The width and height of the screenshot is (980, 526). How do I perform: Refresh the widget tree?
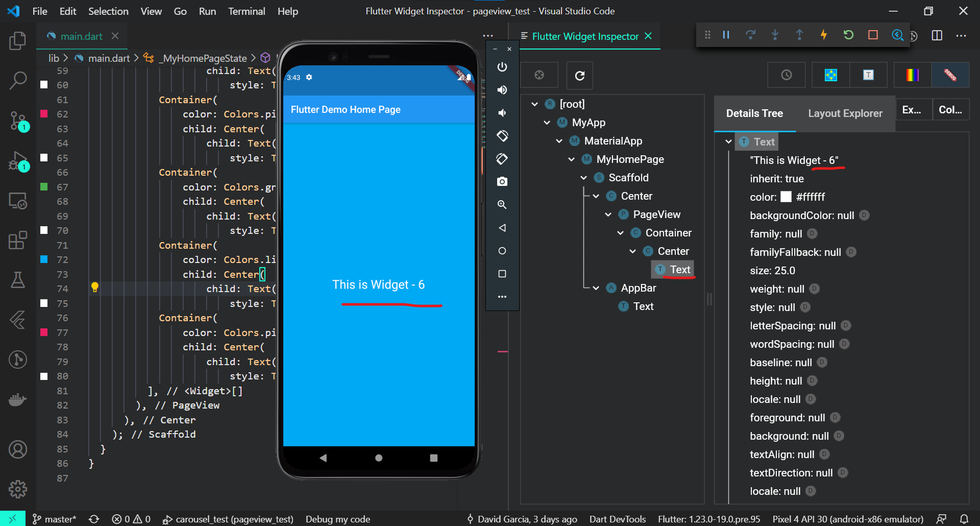point(579,75)
